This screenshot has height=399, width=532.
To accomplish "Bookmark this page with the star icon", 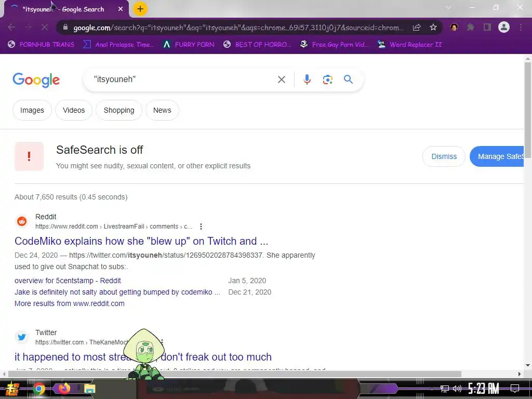I will [x=433, y=28].
